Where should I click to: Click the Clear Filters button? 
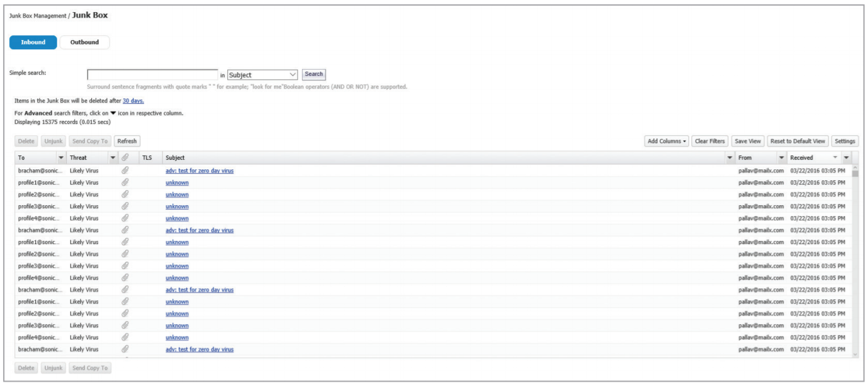[x=709, y=141]
